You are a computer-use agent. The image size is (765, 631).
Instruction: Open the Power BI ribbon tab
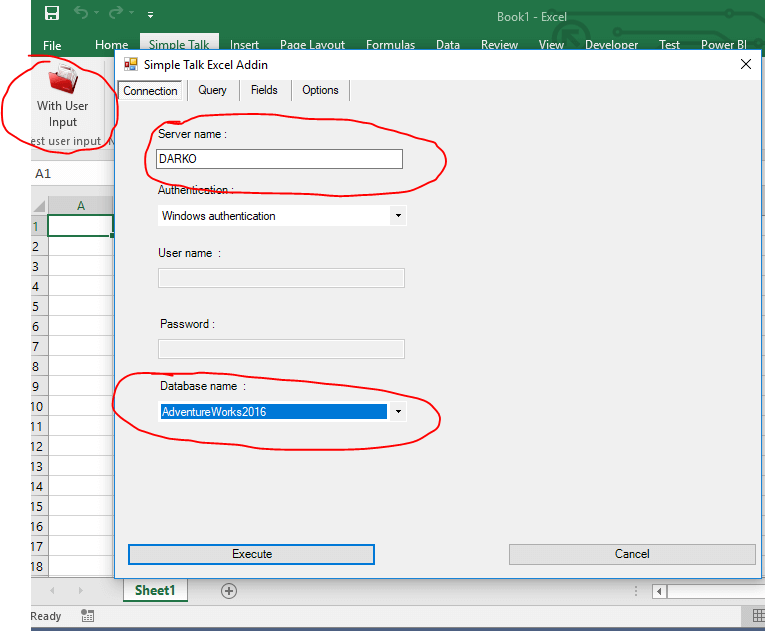click(x=724, y=45)
